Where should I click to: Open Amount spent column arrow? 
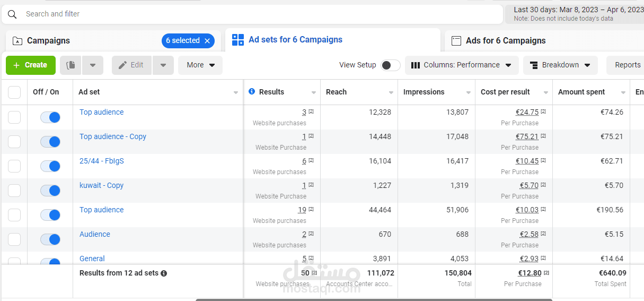pyautogui.click(x=623, y=93)
